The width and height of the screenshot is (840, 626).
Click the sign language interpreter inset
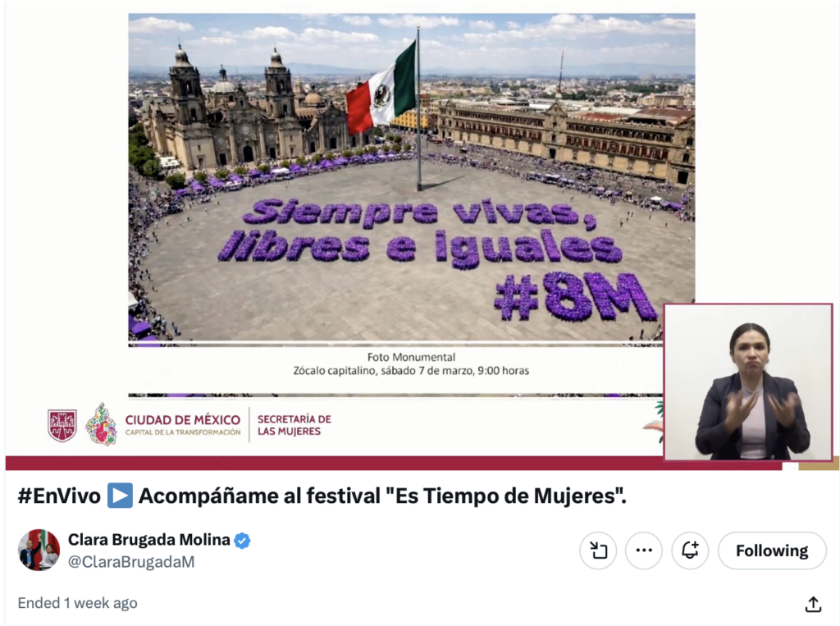tap(748, 382)
